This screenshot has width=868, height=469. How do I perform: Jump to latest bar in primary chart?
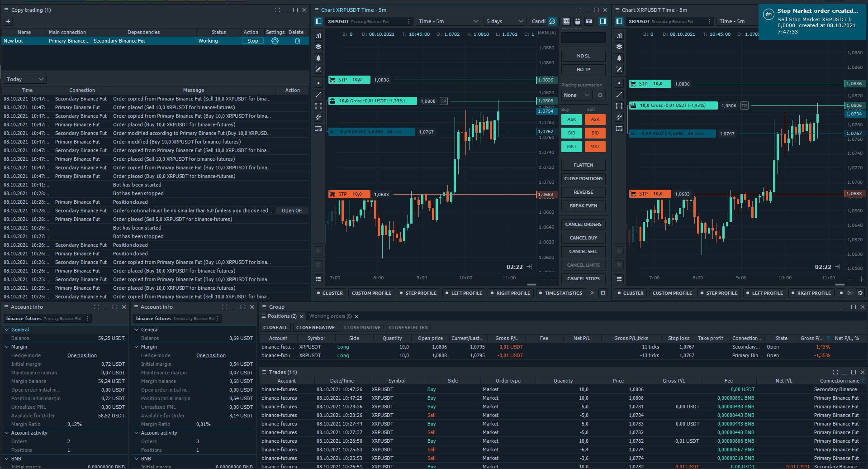tap(529, 267)
